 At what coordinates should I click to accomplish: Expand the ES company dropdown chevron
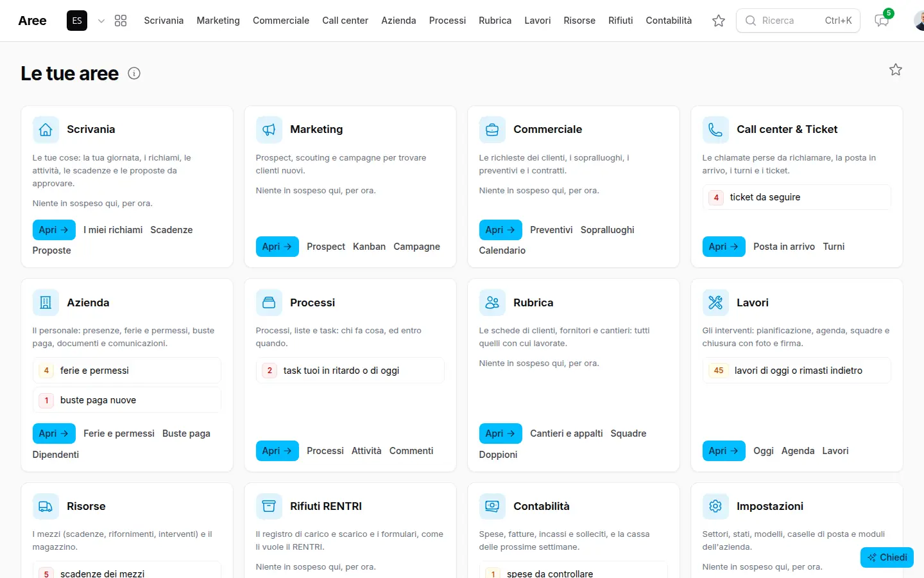(101, 21)
